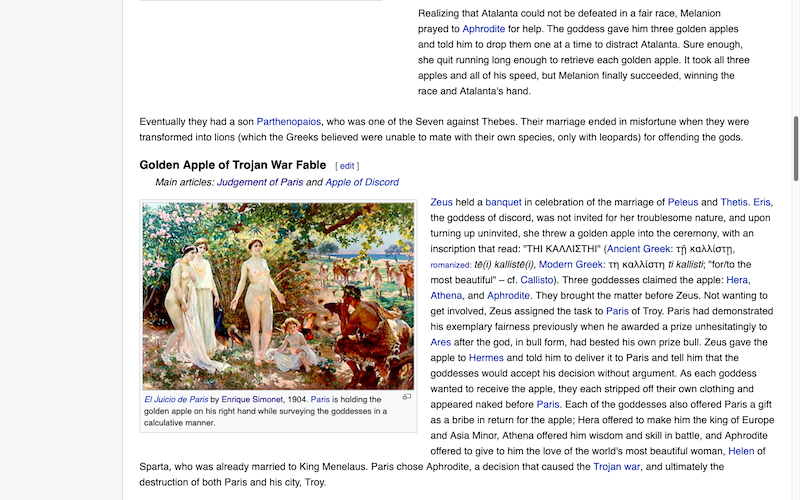Open the small romanized link
The width and height of the screenshot is (800, 500).
pyautogui.click(x=450, y=265)
